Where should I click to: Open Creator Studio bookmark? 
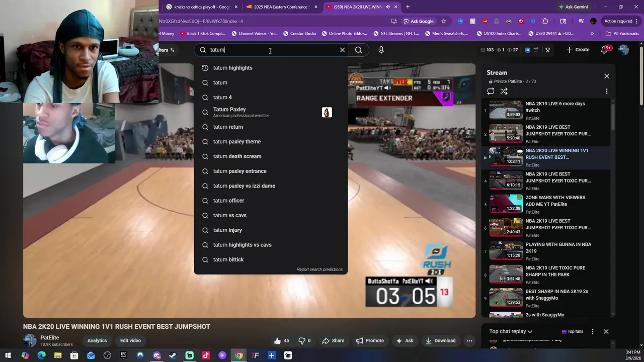pos(299,34)
